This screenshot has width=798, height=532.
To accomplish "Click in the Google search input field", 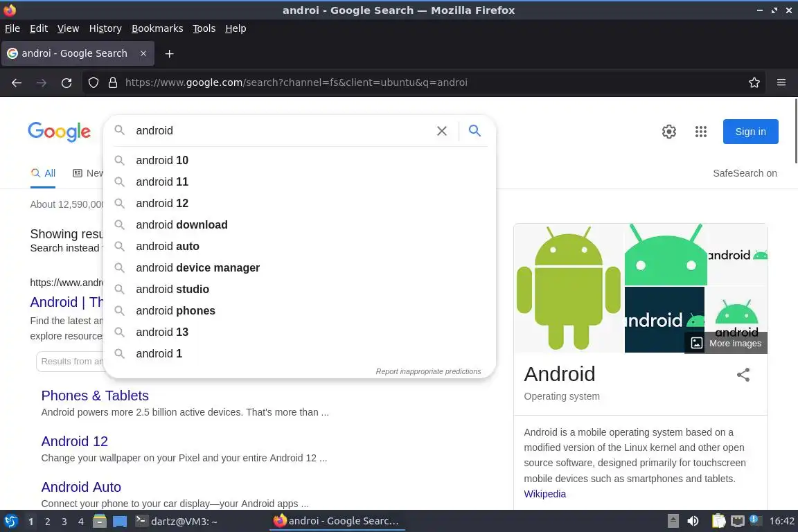I will pos(283,131).
